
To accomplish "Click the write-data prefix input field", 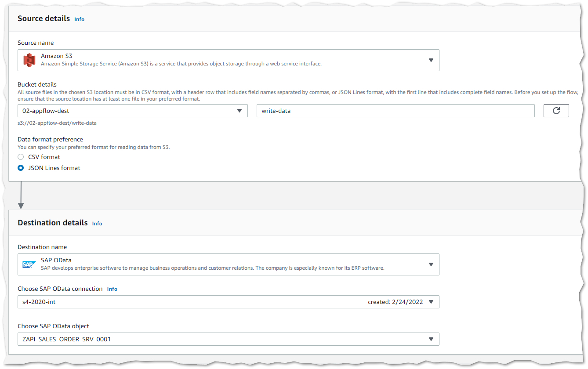I will coord(396,111).
